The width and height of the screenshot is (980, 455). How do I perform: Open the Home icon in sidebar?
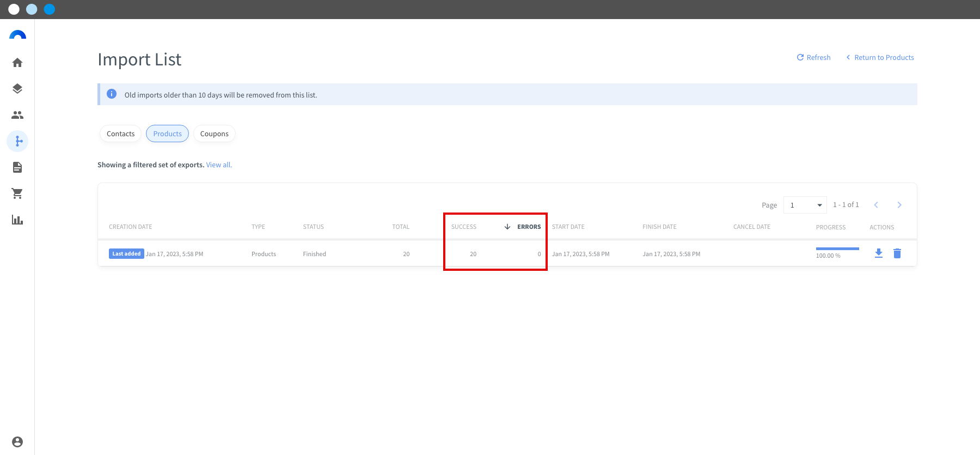pyautogui.click(x=17, y=63)
